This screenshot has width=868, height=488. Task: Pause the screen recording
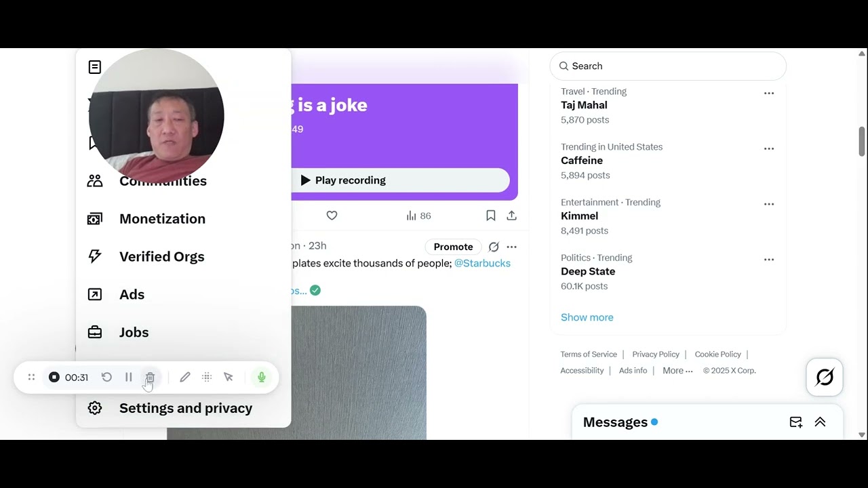[128, 378]
